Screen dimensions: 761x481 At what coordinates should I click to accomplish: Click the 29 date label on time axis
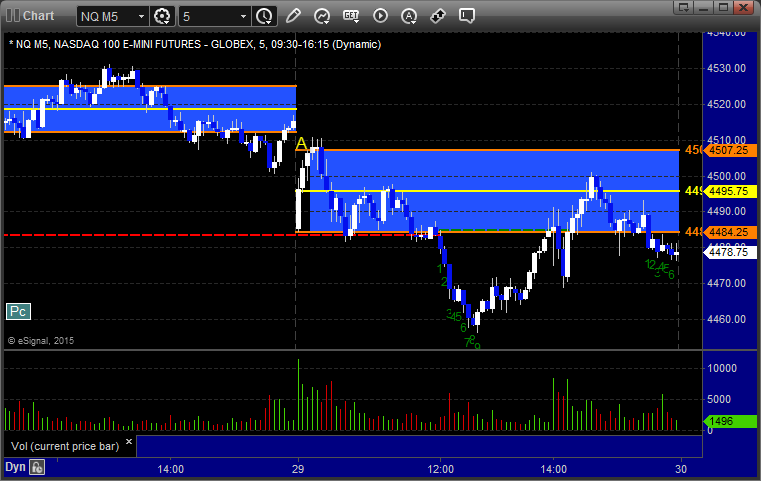pyautogui.click(x=298, y=469)
